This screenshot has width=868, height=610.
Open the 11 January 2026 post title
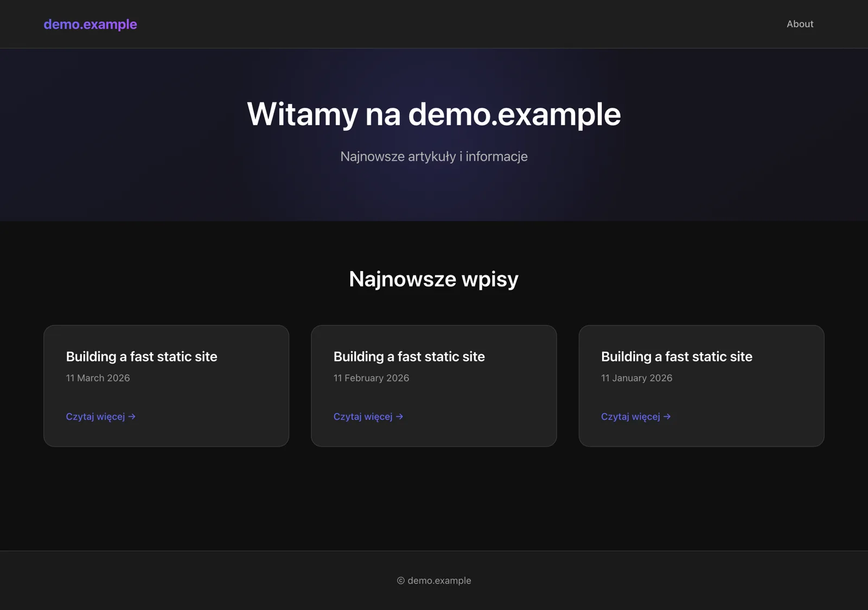pyautogui.click(x=676, y=357)
